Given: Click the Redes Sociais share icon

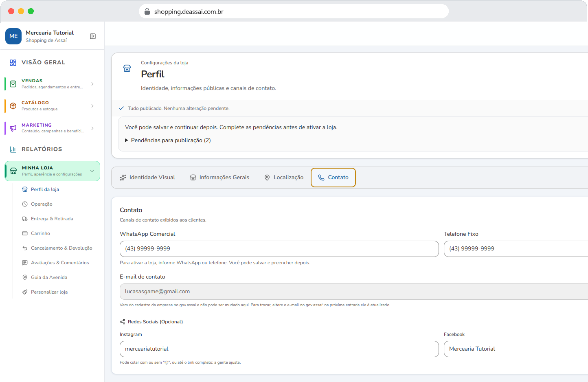Looking at the screenshot, I should (123, 322).
